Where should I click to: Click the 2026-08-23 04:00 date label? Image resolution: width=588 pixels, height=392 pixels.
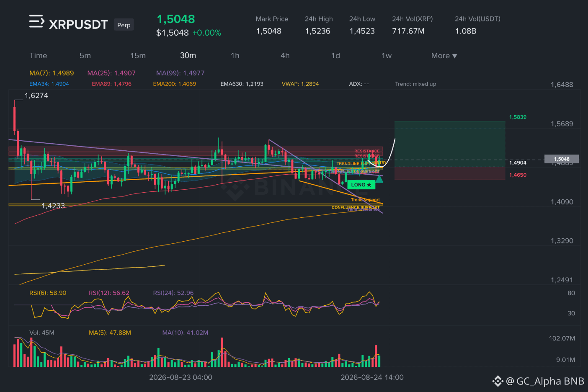click(181, 377)
